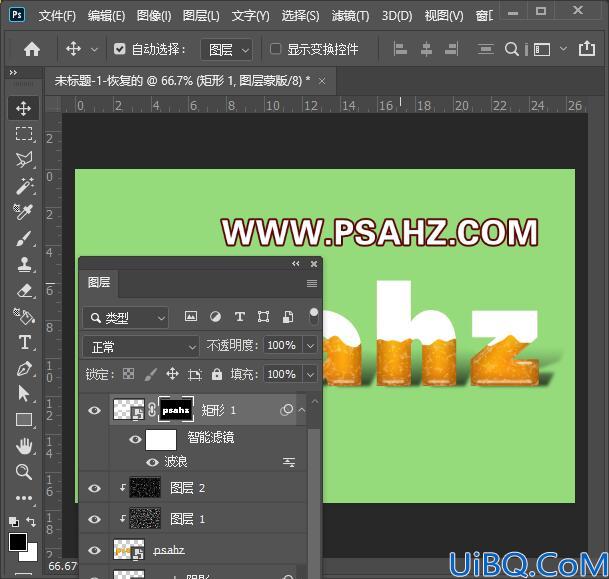Open the 图像(I) menu
Screen dimensions: 609x579
tap(154, 16)
